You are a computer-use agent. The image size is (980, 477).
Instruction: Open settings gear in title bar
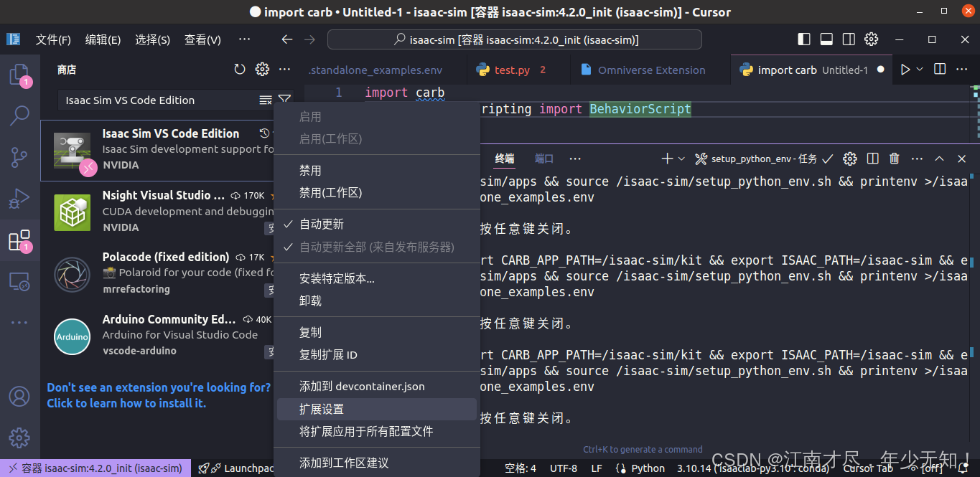(872, 39)
